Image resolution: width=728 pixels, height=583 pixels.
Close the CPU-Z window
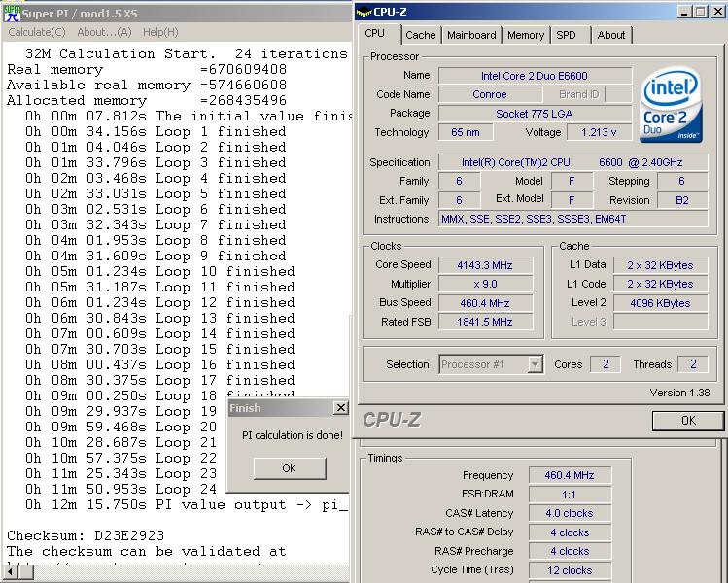point(717,12)
